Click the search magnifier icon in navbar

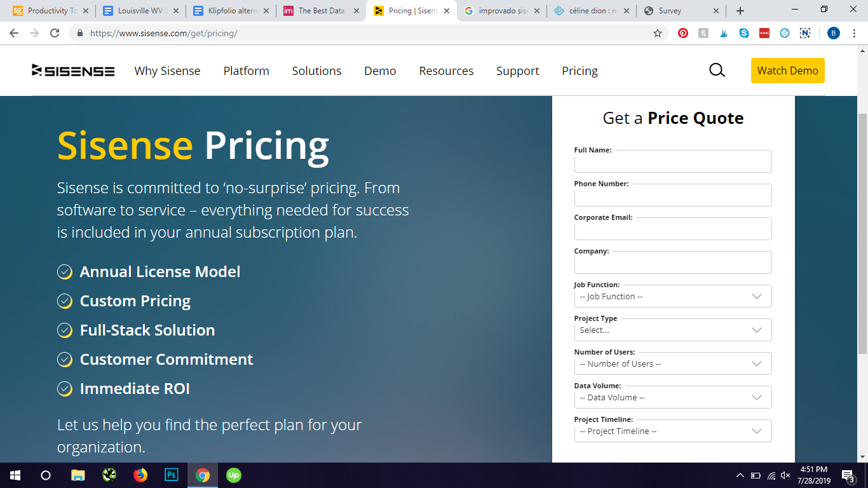coord(717,71)
